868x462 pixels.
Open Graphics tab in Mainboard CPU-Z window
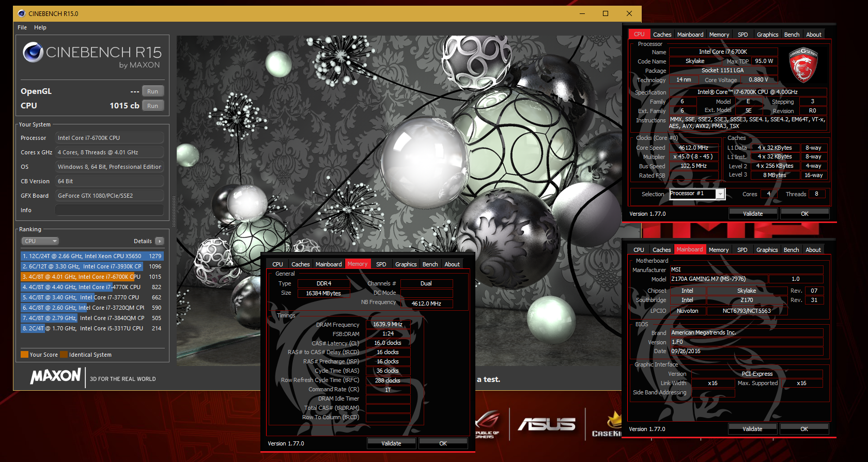point(767,250)
